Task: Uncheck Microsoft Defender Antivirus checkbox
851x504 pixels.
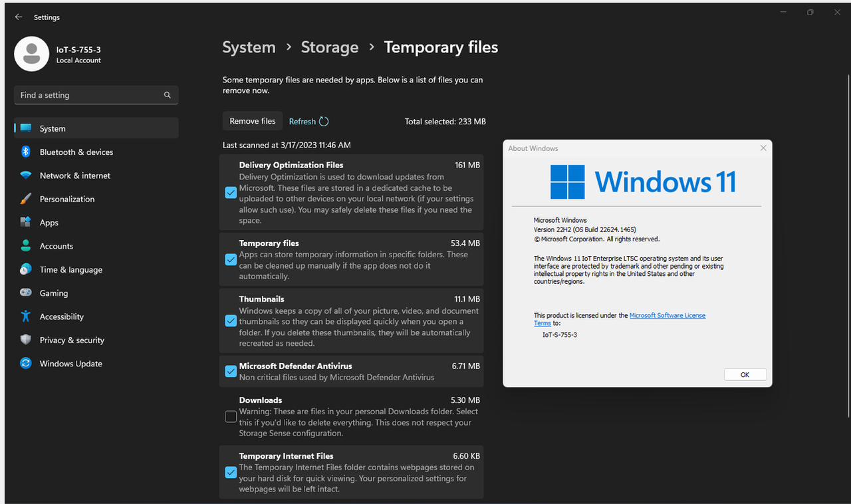Action: pos(231,371)
